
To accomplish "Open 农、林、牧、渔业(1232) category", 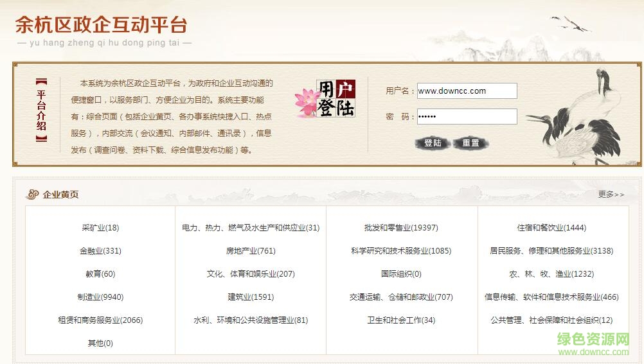I will pos(551,273).
